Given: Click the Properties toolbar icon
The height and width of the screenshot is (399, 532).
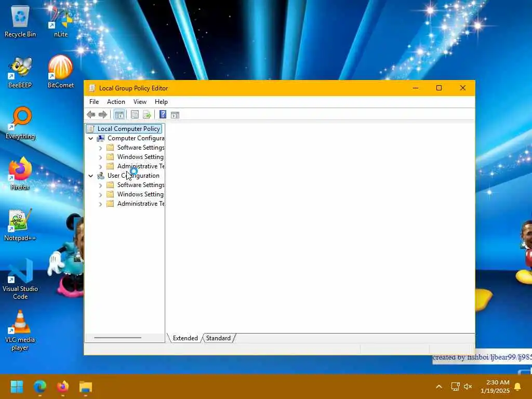Looking at the screenshot, I should [x=135, y=115].
